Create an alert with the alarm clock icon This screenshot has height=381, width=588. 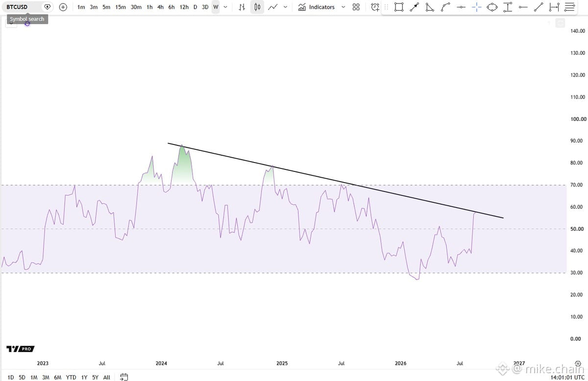pos(375,7)
